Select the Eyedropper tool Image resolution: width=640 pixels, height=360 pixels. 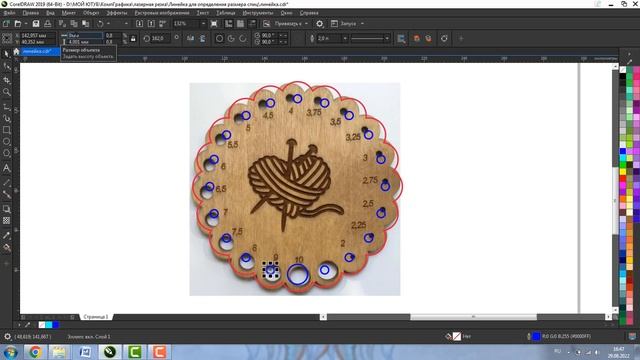[7, 235]
